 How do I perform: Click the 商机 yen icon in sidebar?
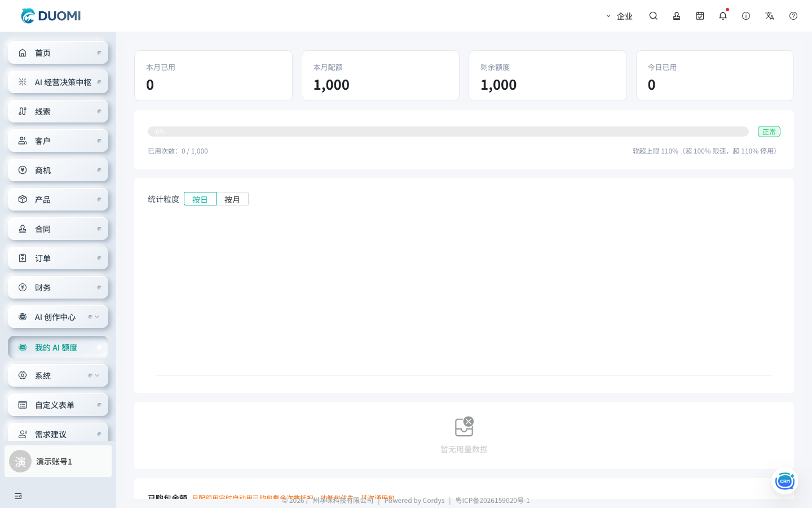tap(23, 170)
